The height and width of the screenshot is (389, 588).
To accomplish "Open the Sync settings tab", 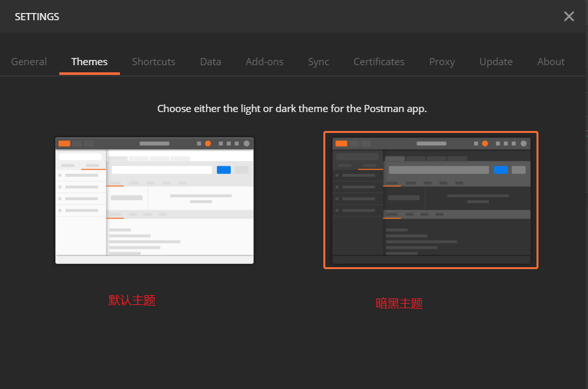I will click(318, 62).
